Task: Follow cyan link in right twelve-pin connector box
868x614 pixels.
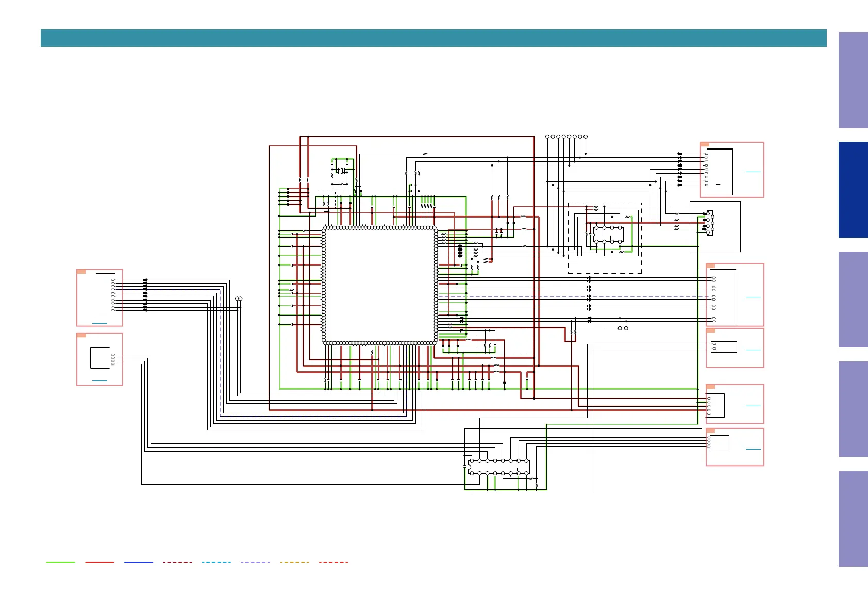Action: [753, 297]
